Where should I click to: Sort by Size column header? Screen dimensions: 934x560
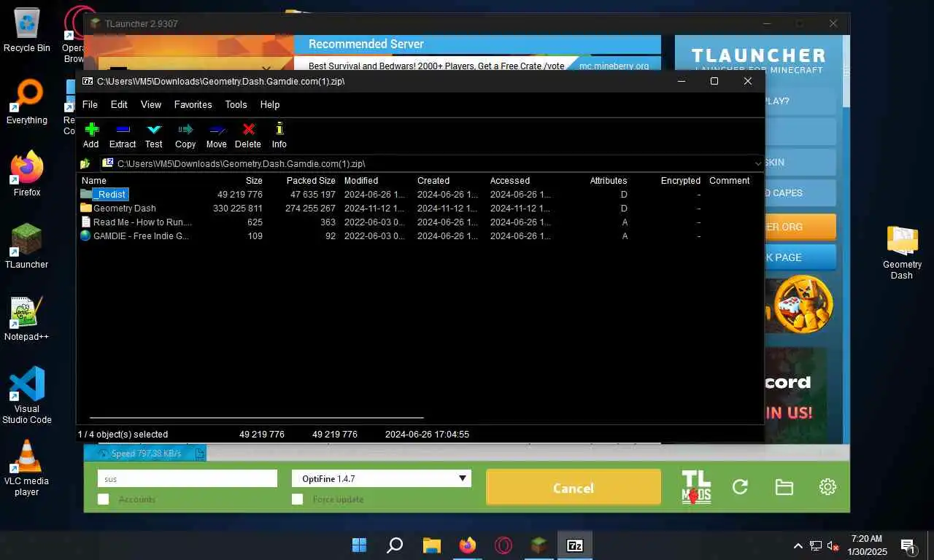[254, 181]
